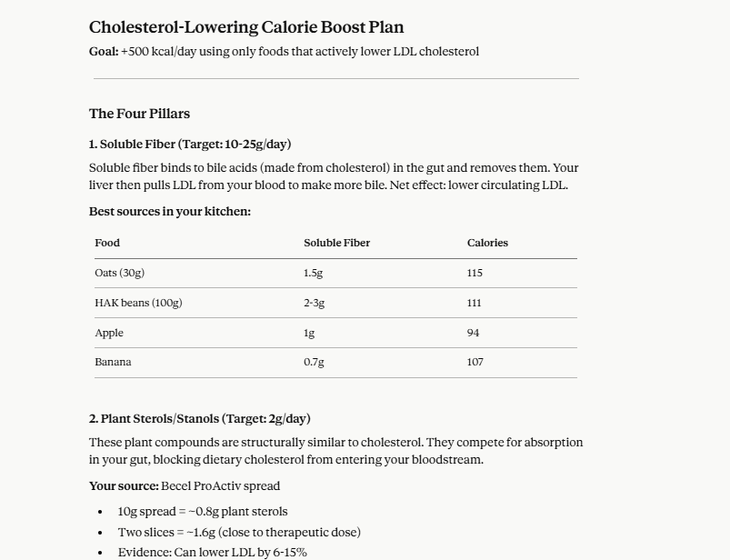Viewport: 730px width, 560px height.
Task: Click the Soluble Fiber section heading
Action: coord(190,144)
